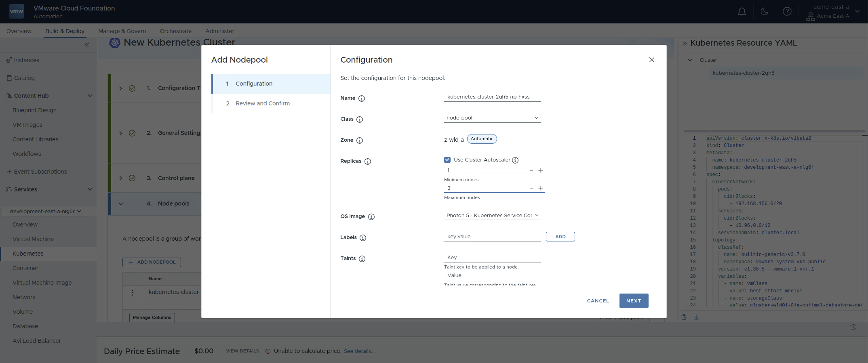Toggle dark mode moon icon
This screenshot has height=363, width=868.
tap(765, 12)
